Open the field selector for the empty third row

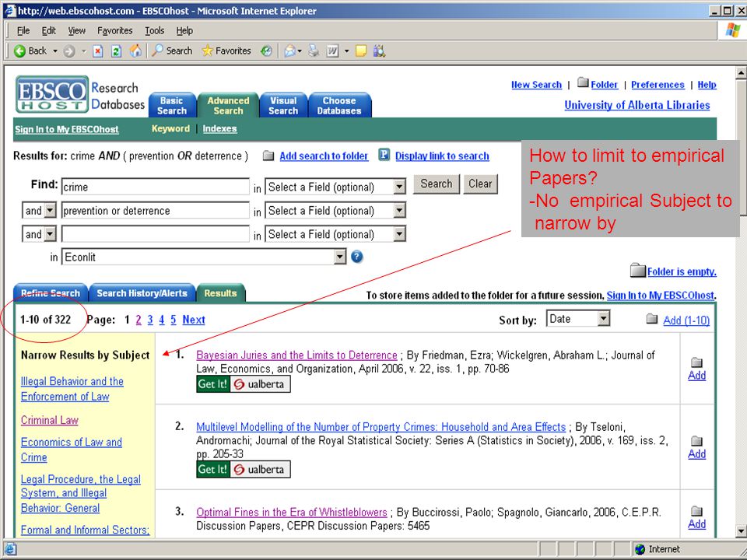(335, 234)
